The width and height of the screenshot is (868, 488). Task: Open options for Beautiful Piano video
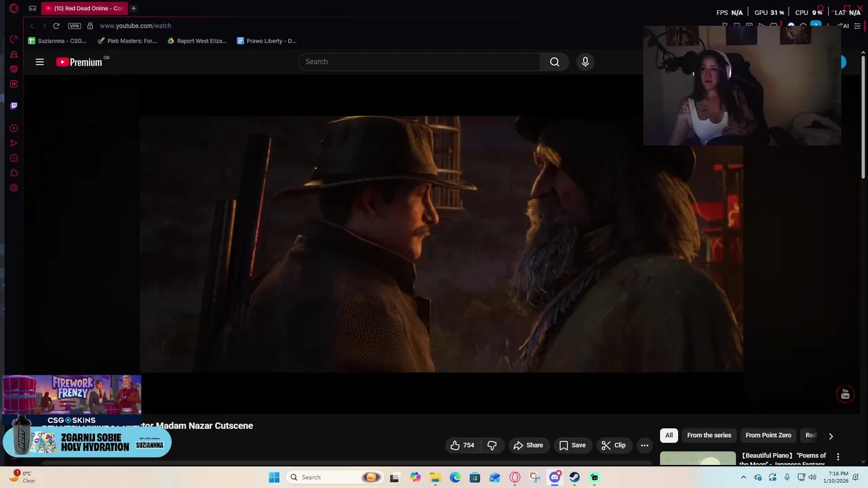point(838,457)
